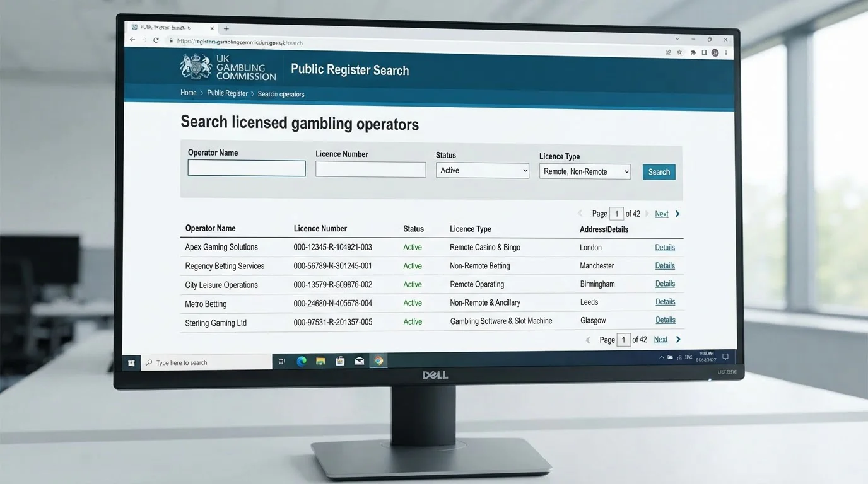The image size is (868, 484).
Task: Open the browser extensions puzzle icon
Action: coord(693,53)
